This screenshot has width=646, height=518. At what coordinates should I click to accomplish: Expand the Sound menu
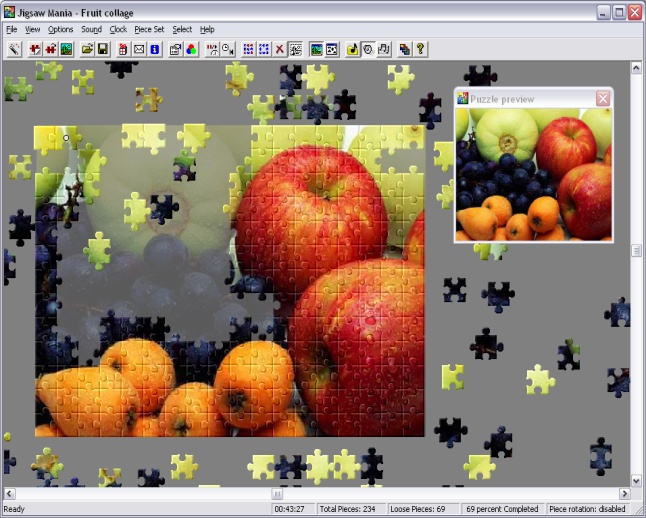tap(91, 29)
